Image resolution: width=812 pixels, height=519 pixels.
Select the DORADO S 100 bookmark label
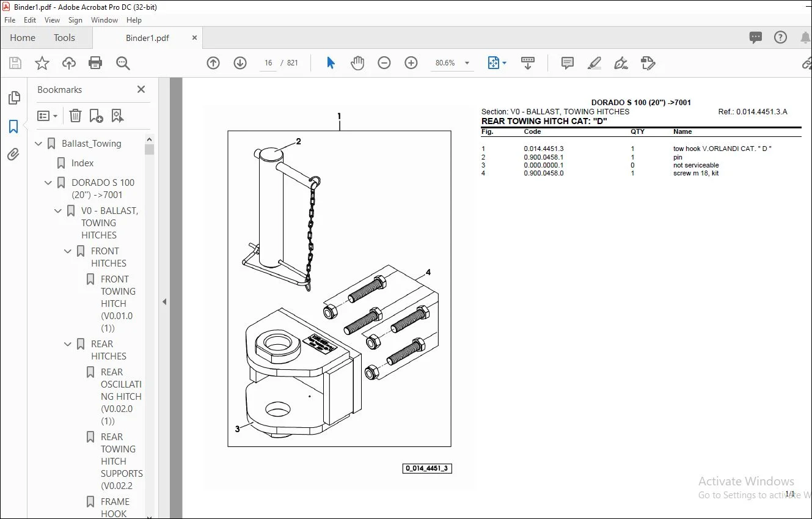103,189
